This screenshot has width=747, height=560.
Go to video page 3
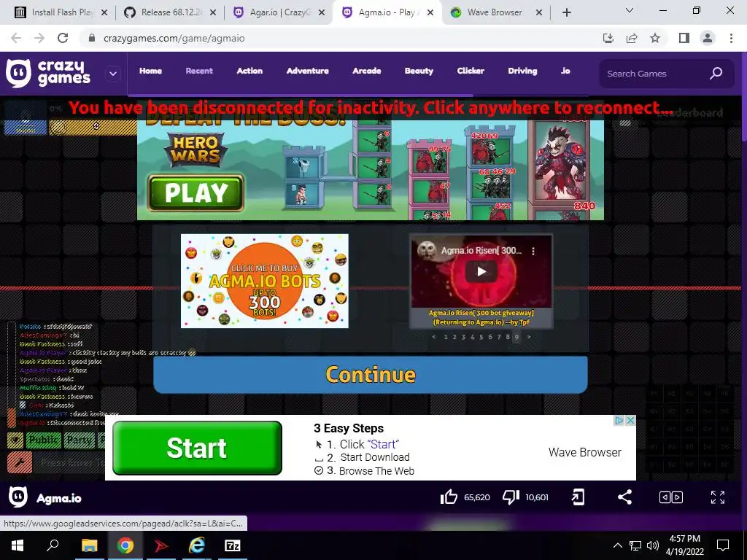(463, 337)
